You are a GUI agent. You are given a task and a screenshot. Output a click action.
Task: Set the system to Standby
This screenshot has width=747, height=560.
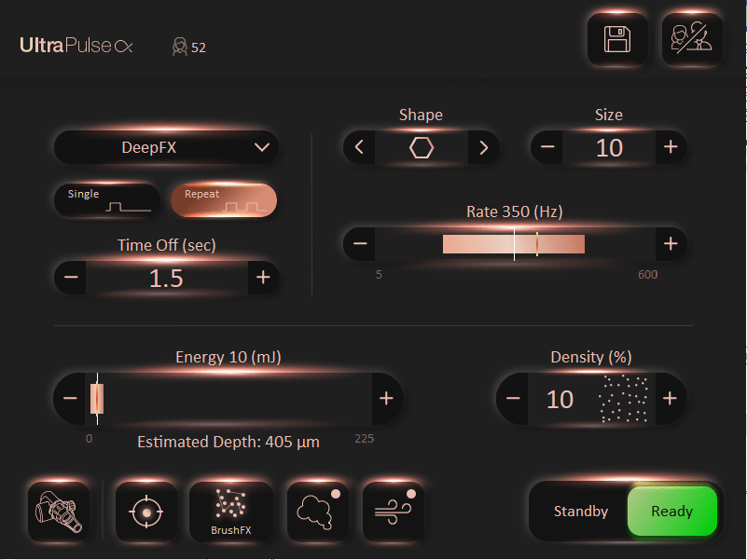580,511
